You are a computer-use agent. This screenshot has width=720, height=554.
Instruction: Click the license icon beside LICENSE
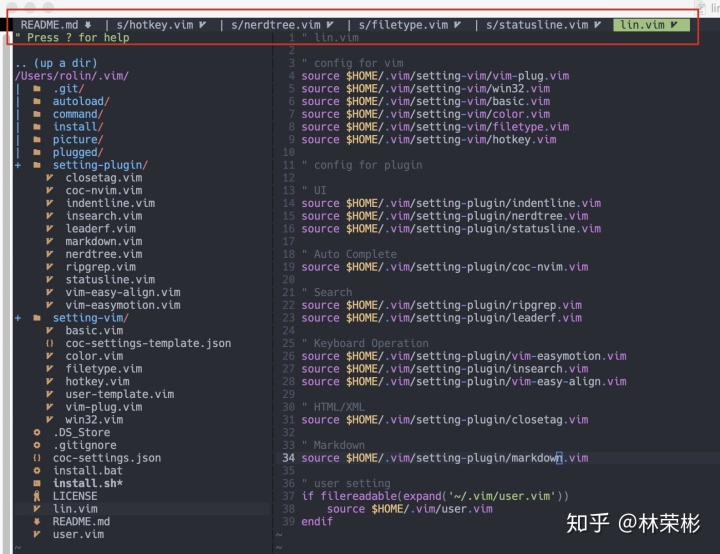coord(37,496)
